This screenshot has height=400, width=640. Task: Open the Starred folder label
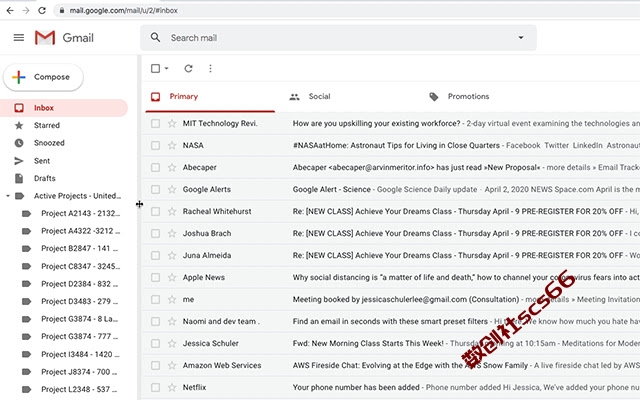pos(47,125)
